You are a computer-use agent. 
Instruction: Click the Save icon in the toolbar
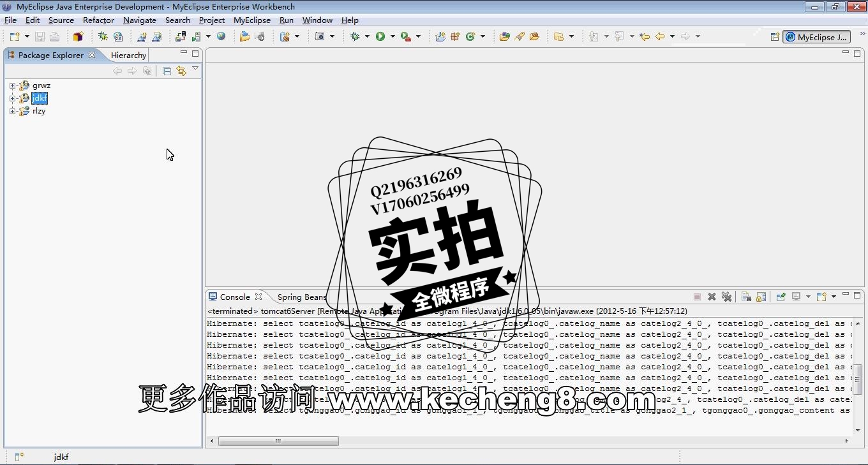pos(40,37)
